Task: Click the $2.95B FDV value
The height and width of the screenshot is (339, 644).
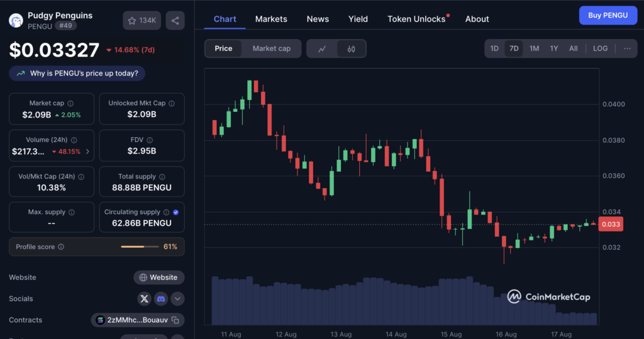Action: click(x=142, y=151)
